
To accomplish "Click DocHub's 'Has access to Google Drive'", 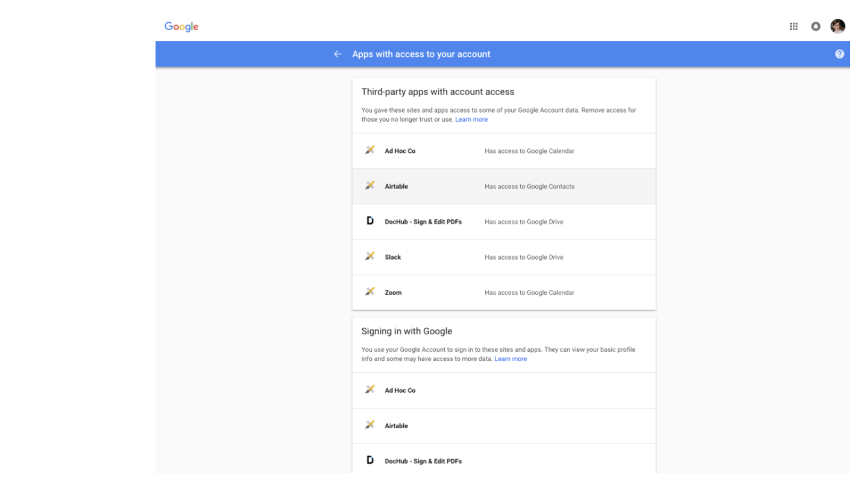I will click(524, 222).
